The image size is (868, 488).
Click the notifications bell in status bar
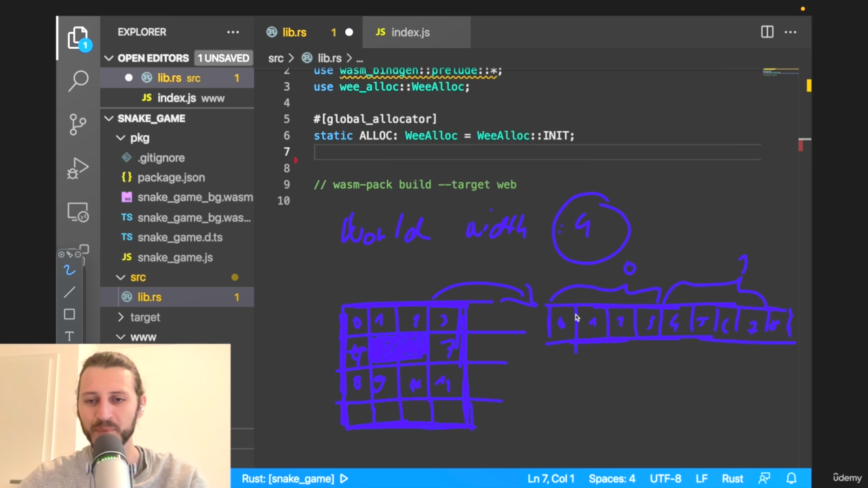click(791, 479)
